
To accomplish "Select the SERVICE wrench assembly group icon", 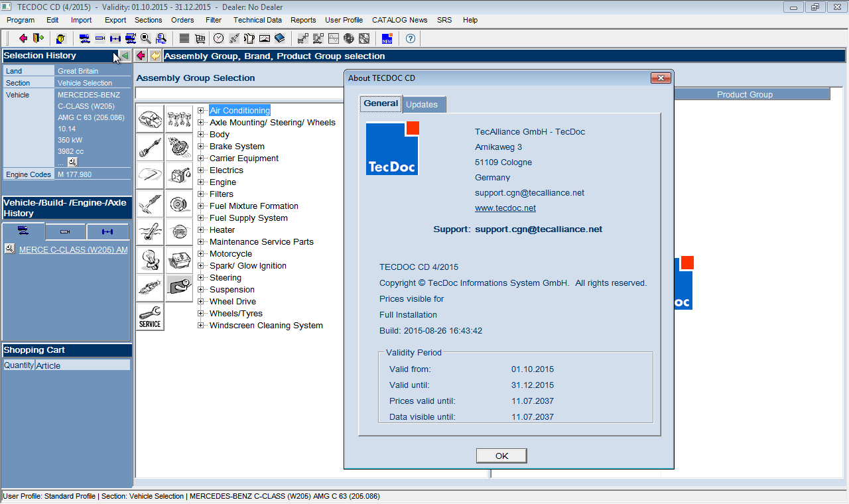I will coord(150,317).
